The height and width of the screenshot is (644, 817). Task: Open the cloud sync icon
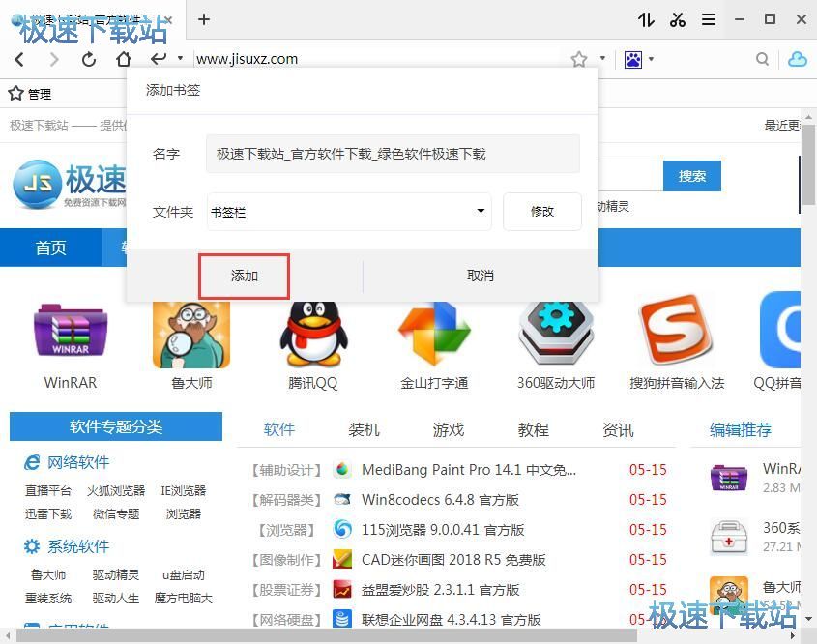pyautogui.click(x=798, y=59)
